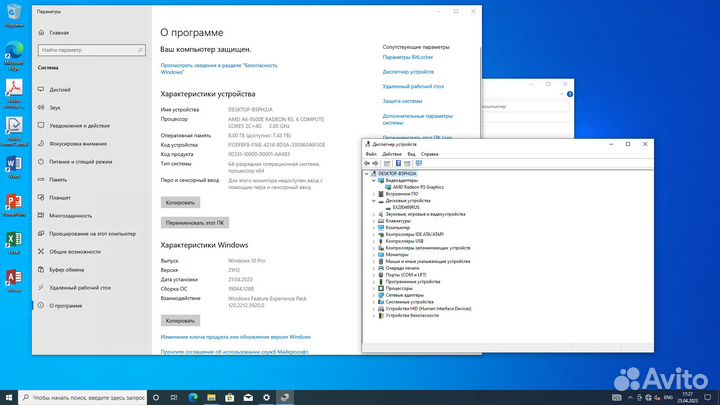Expand the Встроенное ПО node
Image resolution: width=720 pixels, height=405 pixels.
pos(374,194)
